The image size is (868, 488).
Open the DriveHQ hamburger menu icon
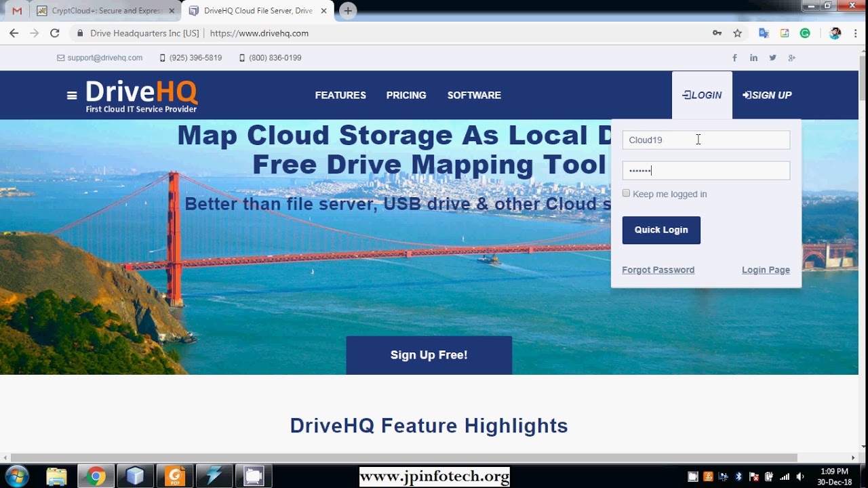pos(72,96)
